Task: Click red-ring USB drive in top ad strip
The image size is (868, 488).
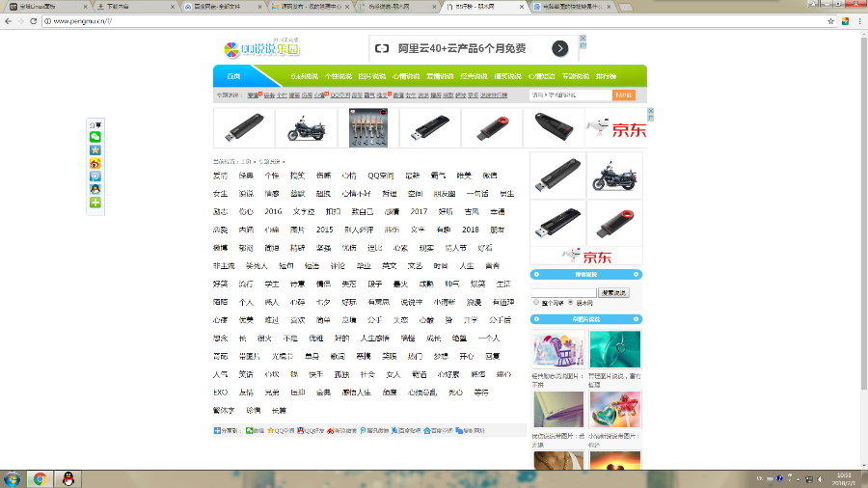Action: click(492, 128)
